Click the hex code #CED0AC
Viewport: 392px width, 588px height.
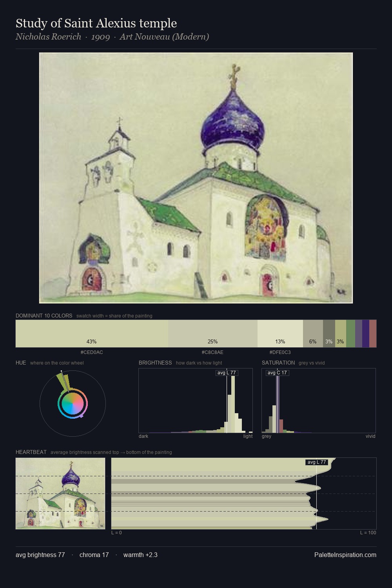tap(92, 352)
